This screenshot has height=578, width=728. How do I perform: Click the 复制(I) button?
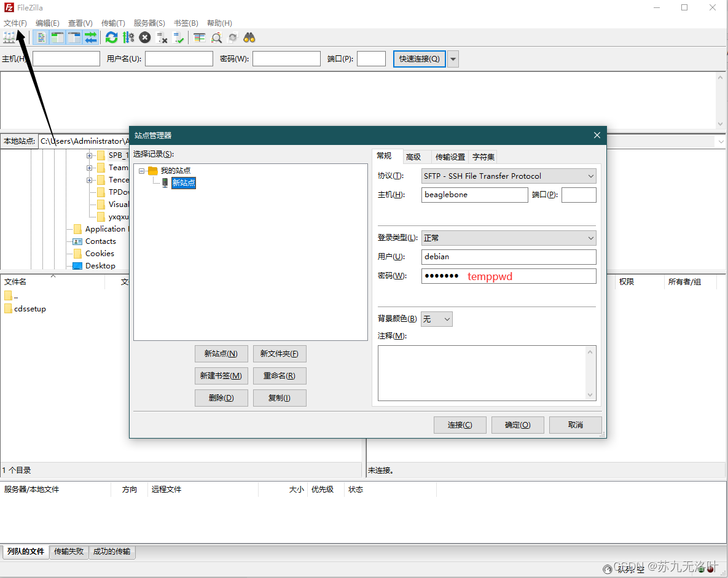(280, 398)
